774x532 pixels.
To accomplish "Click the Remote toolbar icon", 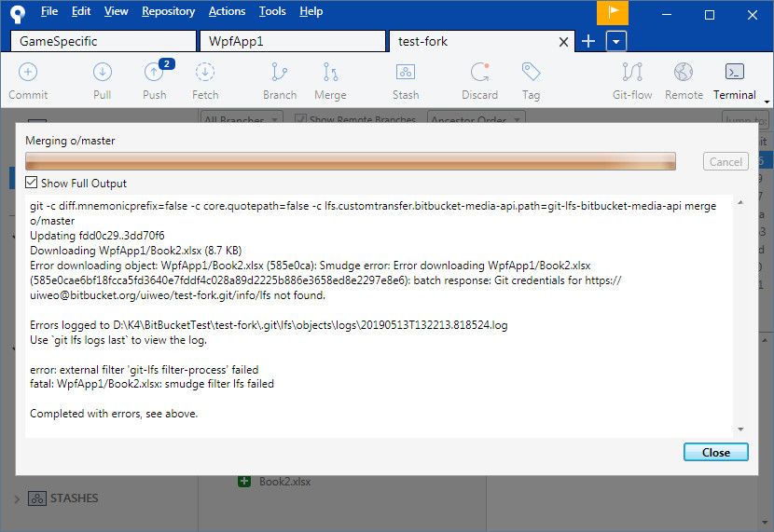I will pos(684,72).
